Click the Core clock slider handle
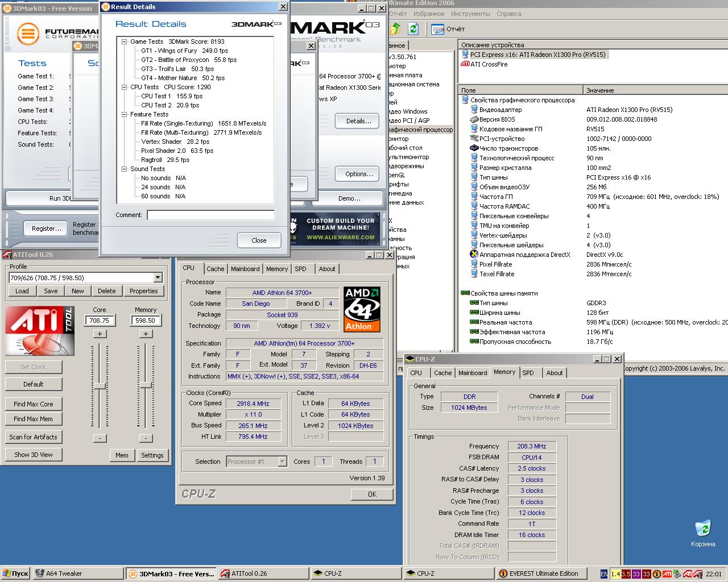Viewport: 728px width, 582px height. point(100,385)
